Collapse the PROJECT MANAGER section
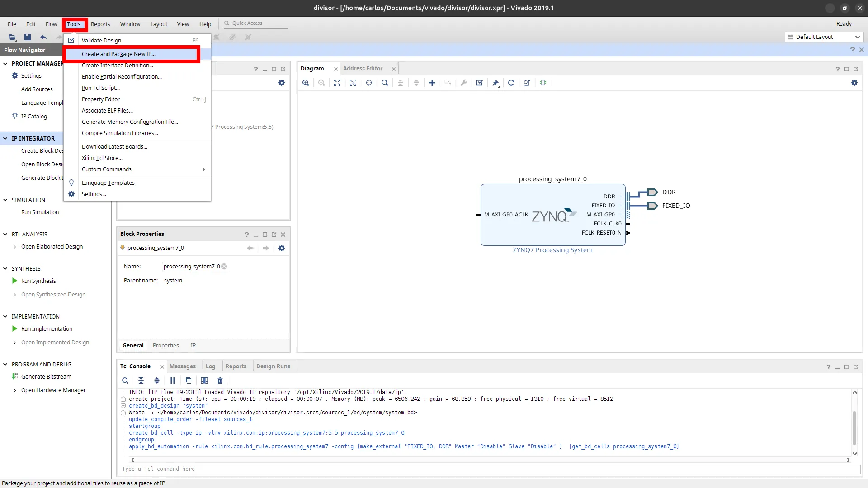 tap(5, 64)
